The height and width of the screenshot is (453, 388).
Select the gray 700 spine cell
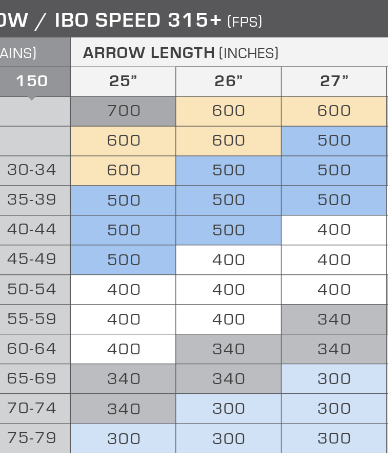pos(123,111)
